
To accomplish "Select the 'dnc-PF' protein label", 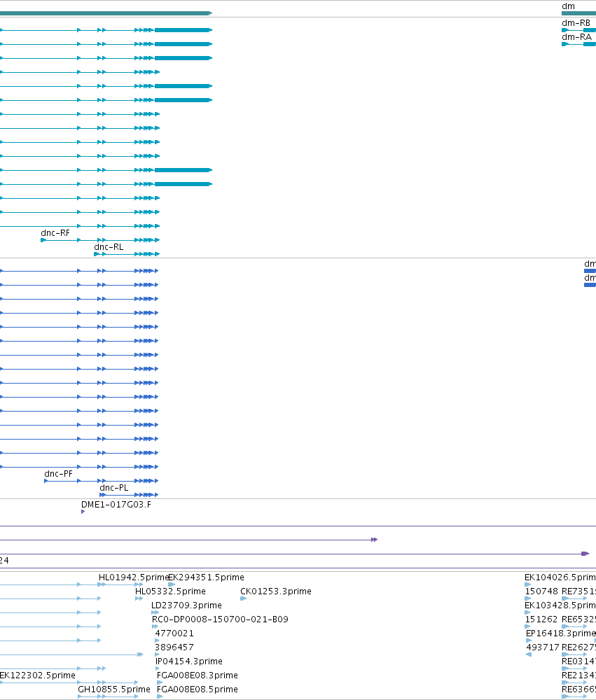I will [x=59, y=474].
